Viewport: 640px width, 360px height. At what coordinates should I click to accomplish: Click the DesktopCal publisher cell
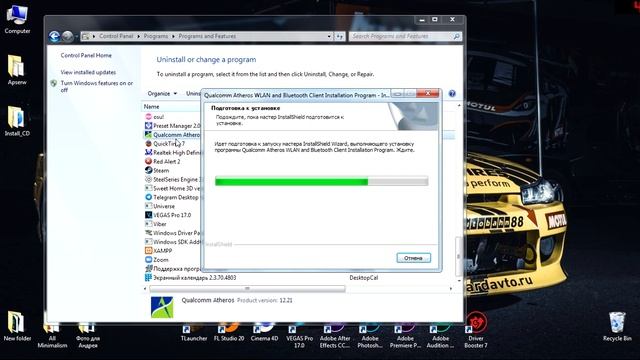point(364,278)
